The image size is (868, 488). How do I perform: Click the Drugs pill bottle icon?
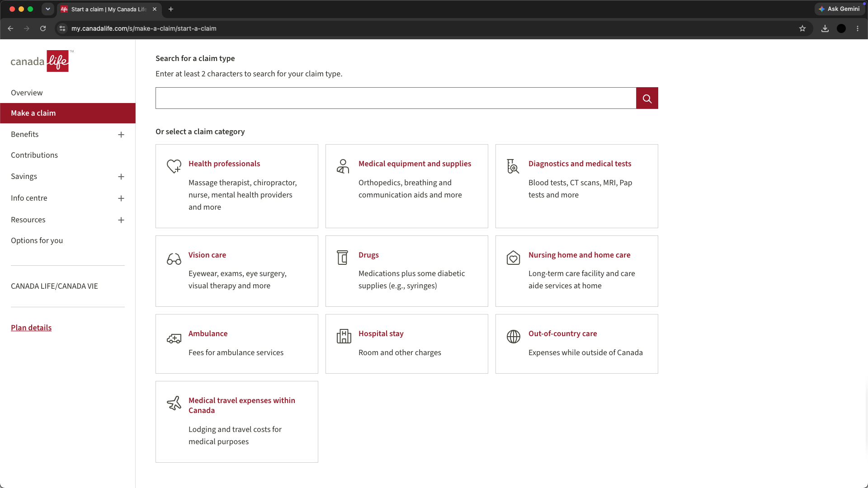[343, 258]
